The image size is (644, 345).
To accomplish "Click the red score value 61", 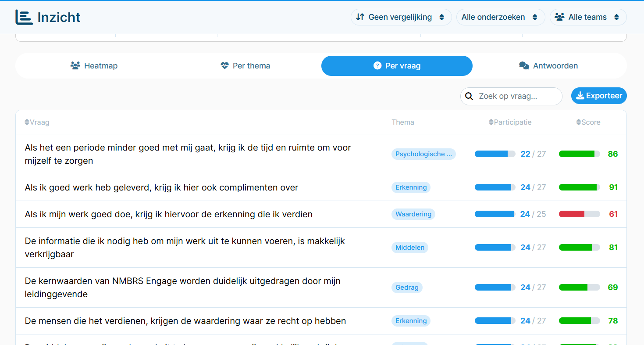I will point(613,214).
